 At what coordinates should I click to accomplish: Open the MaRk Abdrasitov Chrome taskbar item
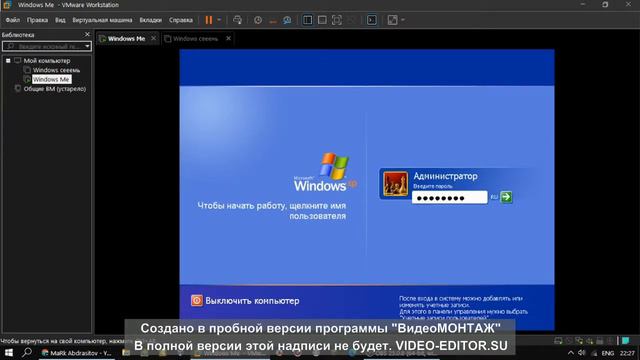click(76, 353)
